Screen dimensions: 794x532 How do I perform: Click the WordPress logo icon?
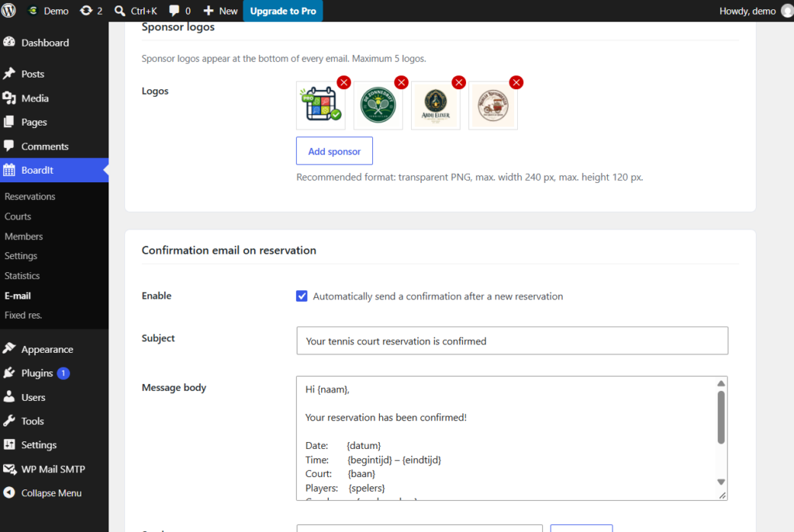point(8,11)
